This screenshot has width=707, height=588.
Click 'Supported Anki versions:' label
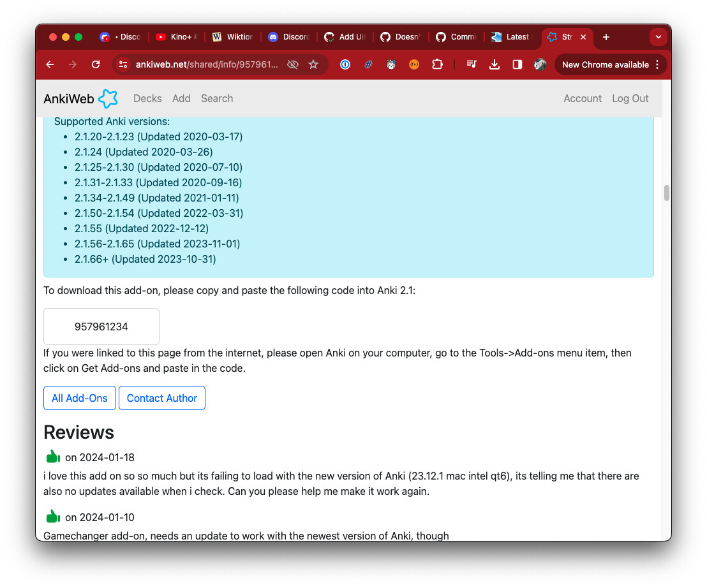point(112,122)
